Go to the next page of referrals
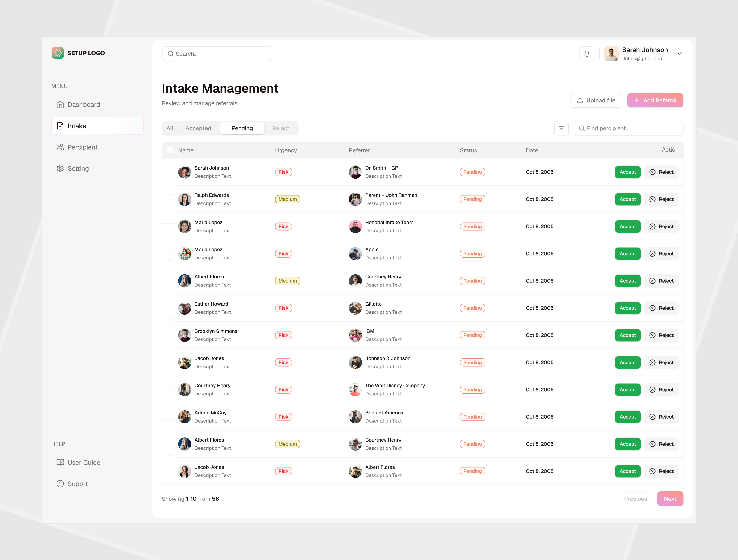Viewport: 738px width, 560px height. (x=670, y=499)
